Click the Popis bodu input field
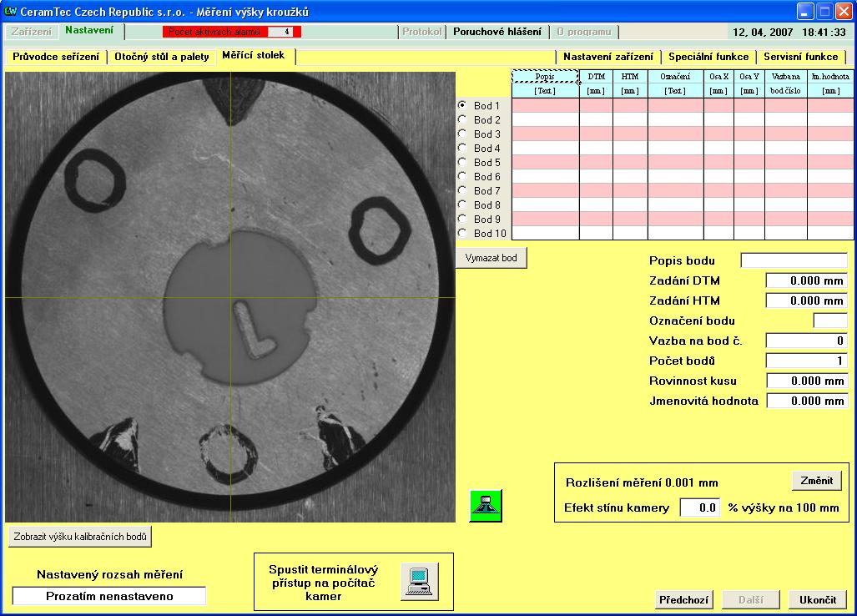The width and height of the screenshot is (857, 616). coord(794,260)
